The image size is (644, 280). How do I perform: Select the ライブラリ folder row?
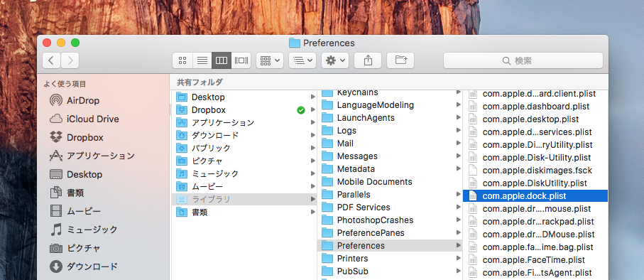(x=244, y=200)
